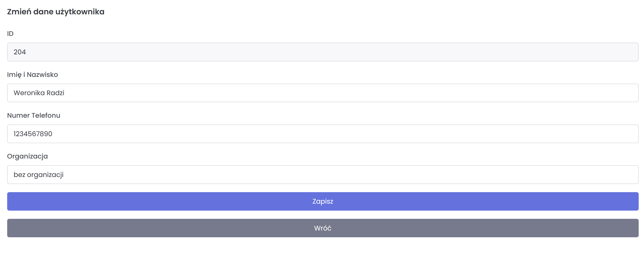Click on the 'Weronika Radzi' name text
Screen dimensions: 644x267
coord(39,93)
